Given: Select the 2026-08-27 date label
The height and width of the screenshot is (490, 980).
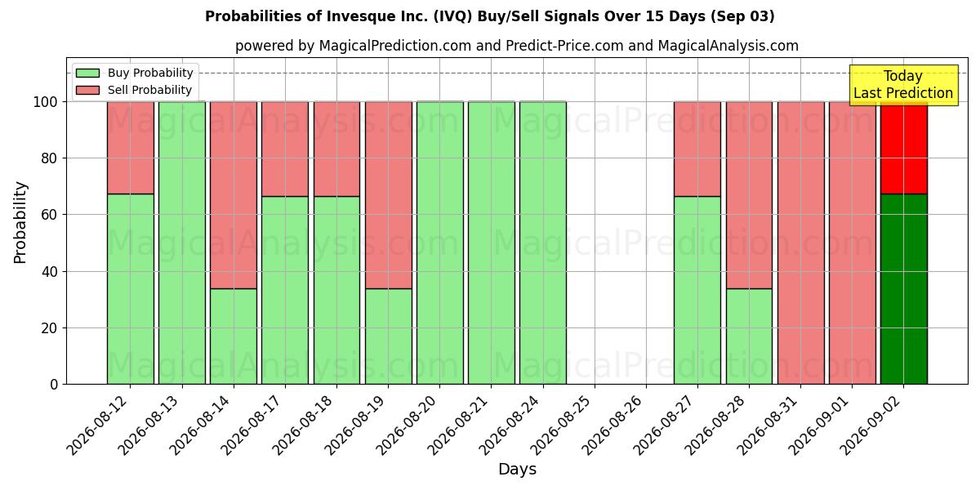Looking at the screenshot, I should point(666,424).
